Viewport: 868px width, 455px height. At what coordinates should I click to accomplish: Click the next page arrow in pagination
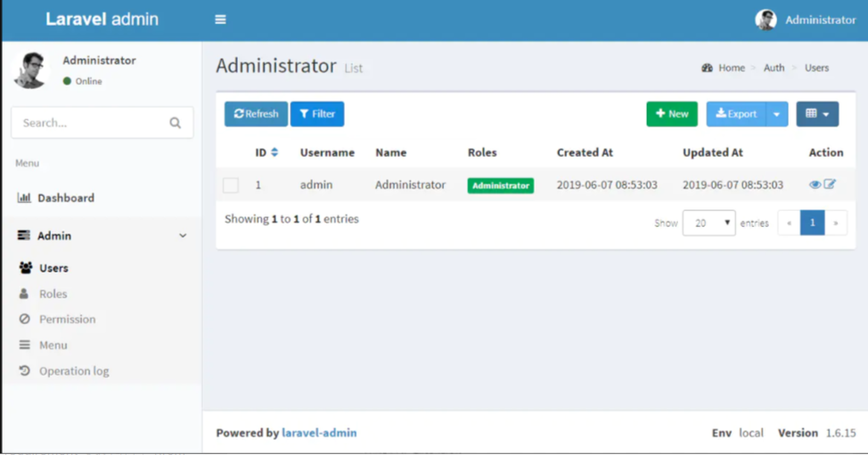(x=836, y=223)
